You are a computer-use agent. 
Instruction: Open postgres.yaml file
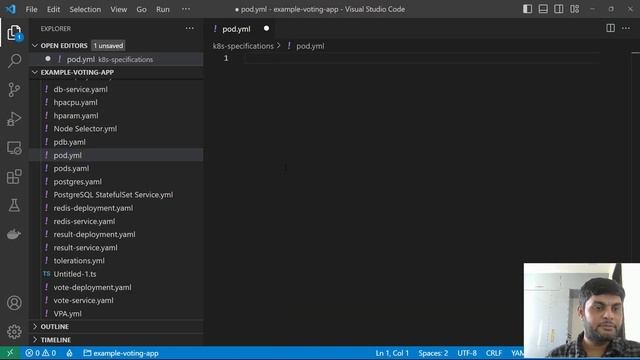click(78, 182)
